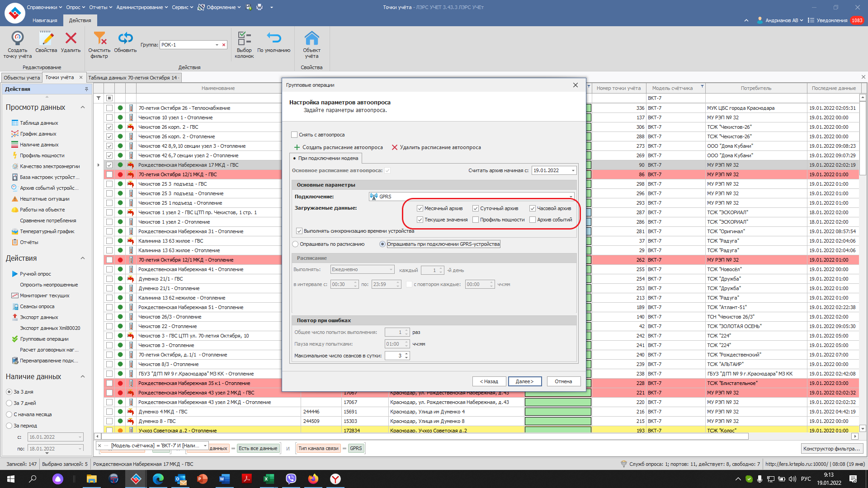Click Очистить фильтр funnel icon
This screenshot has height=488, width=868.
coord(99,38)
